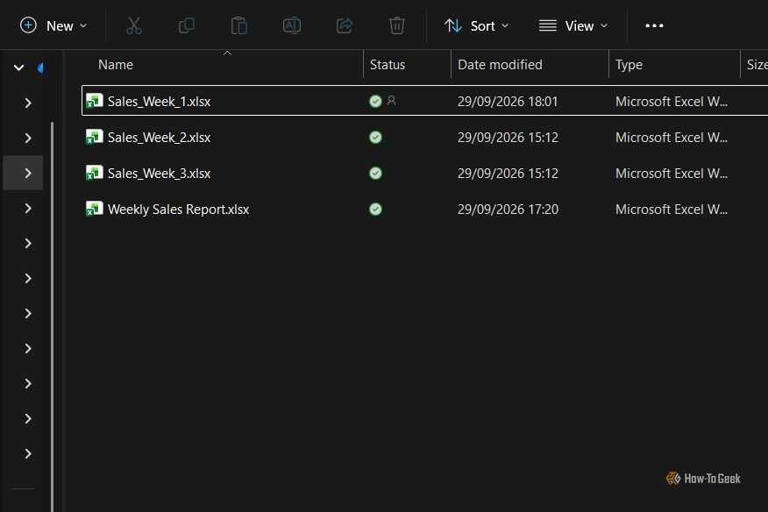Click Excel file icon of Weekly Sales Report.xlsx
This screenshot has height=512, width=768.
pyautogui.click(x=94, y=209)
